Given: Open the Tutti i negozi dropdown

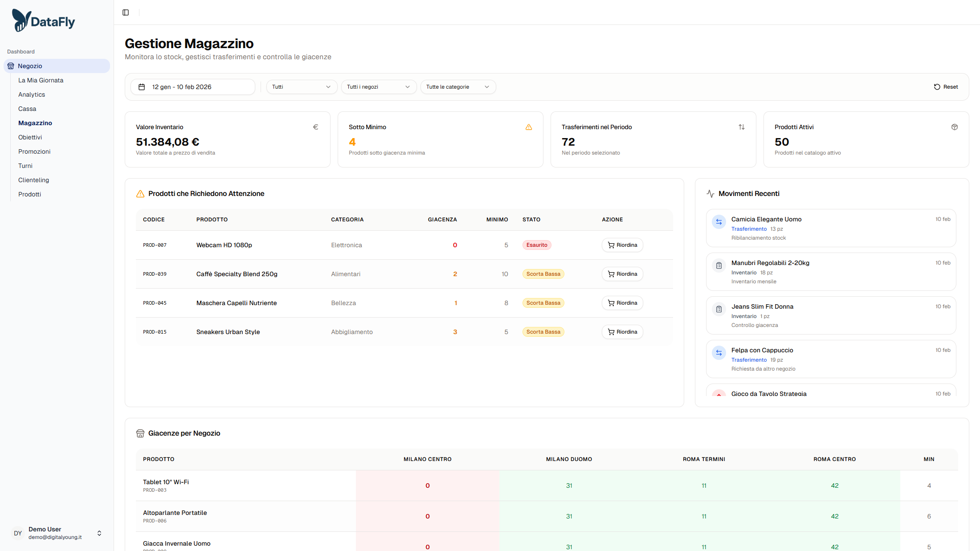Looking at the screenshot, I should pyautogui.click(x=378, y=87).
